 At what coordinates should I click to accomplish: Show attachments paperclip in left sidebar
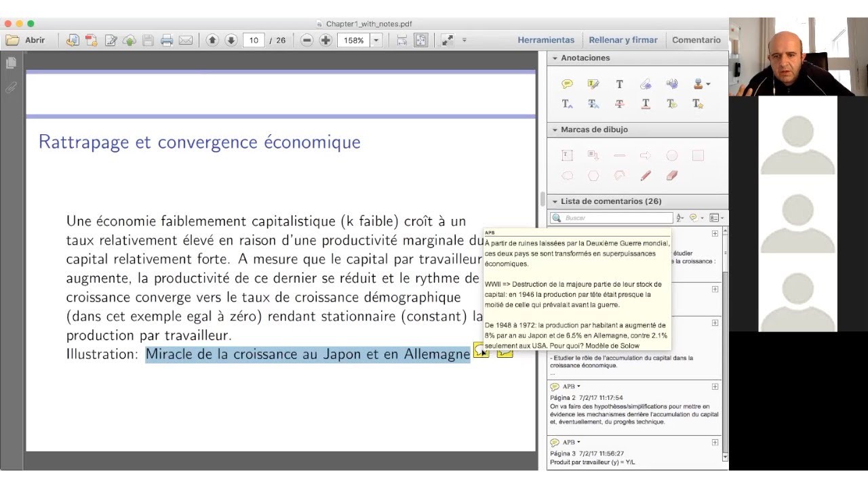(11, 87)
